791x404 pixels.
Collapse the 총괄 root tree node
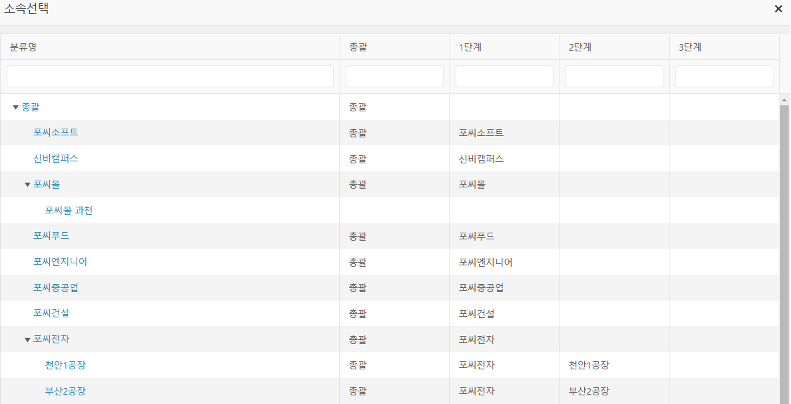[x=15, y=107]
